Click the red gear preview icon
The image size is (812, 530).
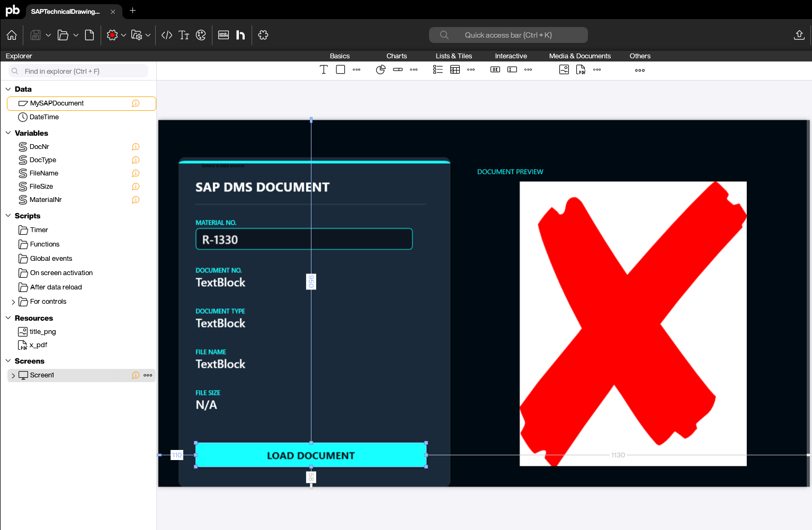[x=112, y=35]
